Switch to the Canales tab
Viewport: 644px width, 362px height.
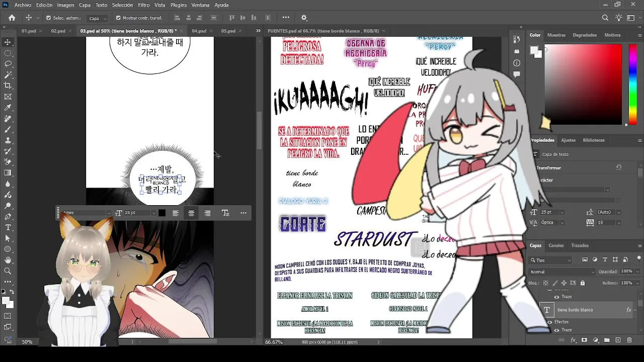tap(556, 245)
